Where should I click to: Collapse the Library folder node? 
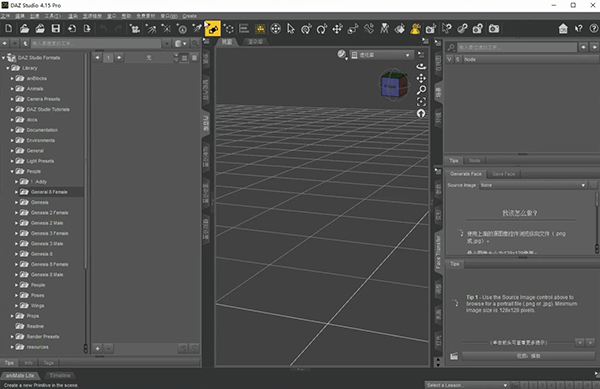tap(8, 68)
